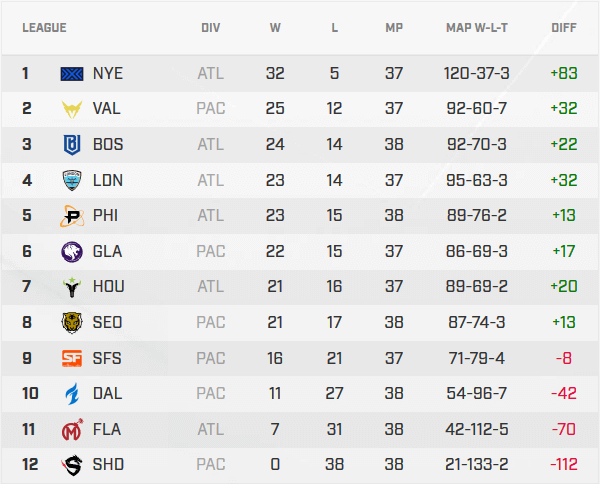Click the MAP W-L-T column header
Viewport: 600px width, 484px height.
[477, 27]
